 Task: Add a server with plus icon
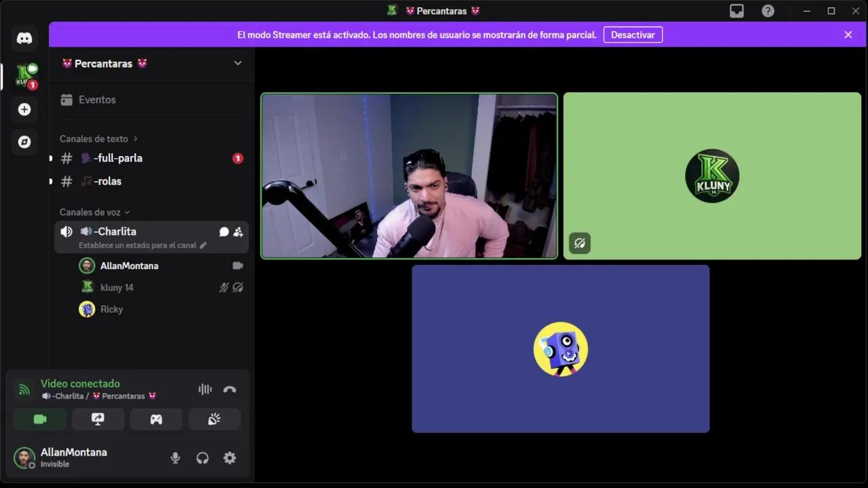point(24,110)
